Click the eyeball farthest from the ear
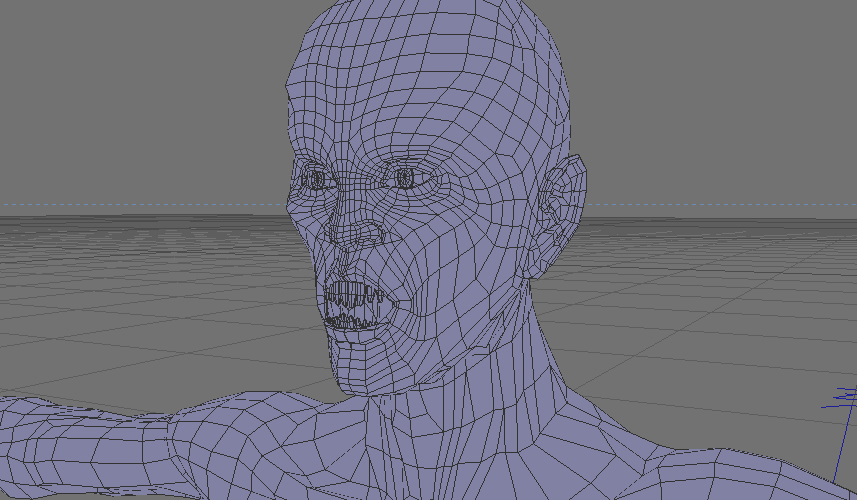Image resolution: width=857 pixels, height=500 pixels. [x=316, y=179]
